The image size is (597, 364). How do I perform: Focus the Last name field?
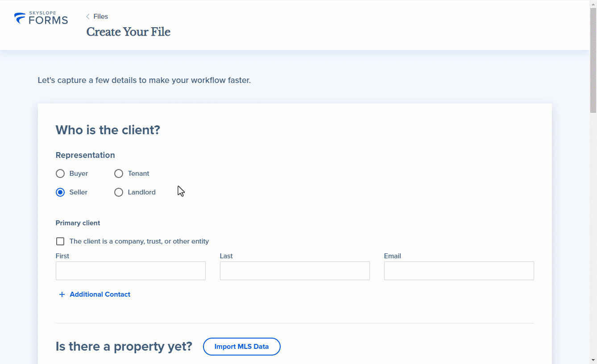coord(295,271)
